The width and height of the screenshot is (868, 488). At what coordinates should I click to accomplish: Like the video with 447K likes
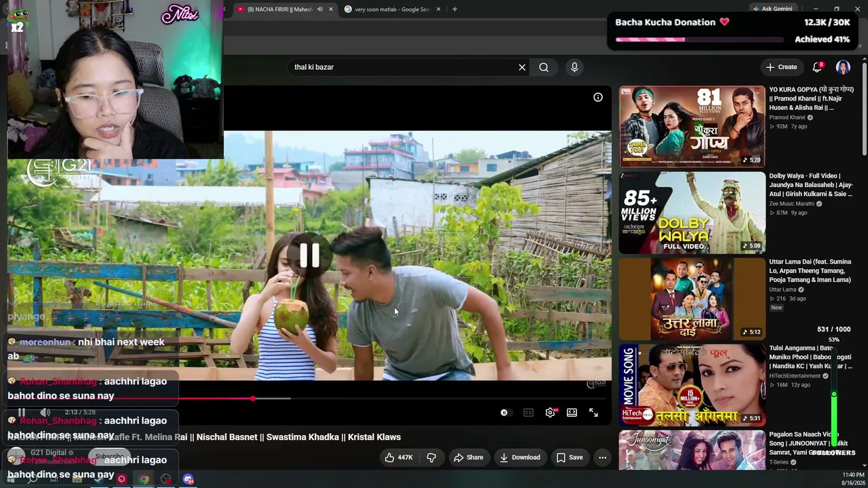tap(399, 457)
